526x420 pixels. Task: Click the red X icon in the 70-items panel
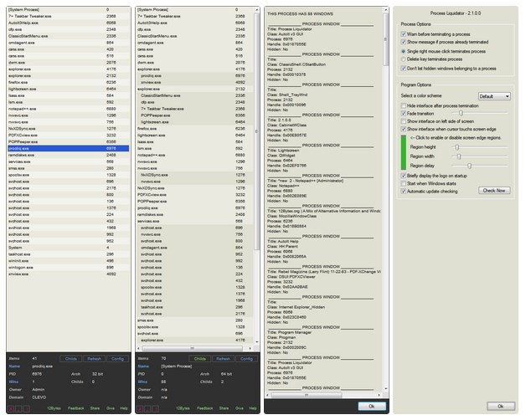tap(140, 408)
